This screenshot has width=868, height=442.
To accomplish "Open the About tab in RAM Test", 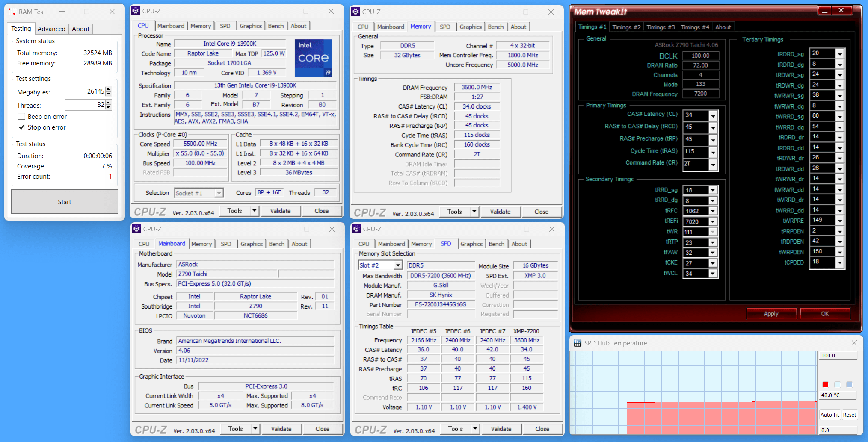I will pyautogui.click(x=80, y=29).
